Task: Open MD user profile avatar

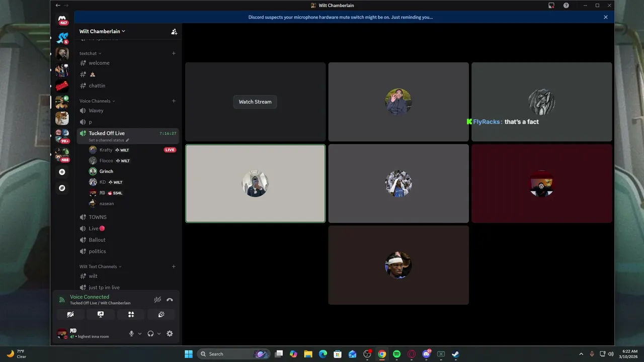Action: coord(62,333)
